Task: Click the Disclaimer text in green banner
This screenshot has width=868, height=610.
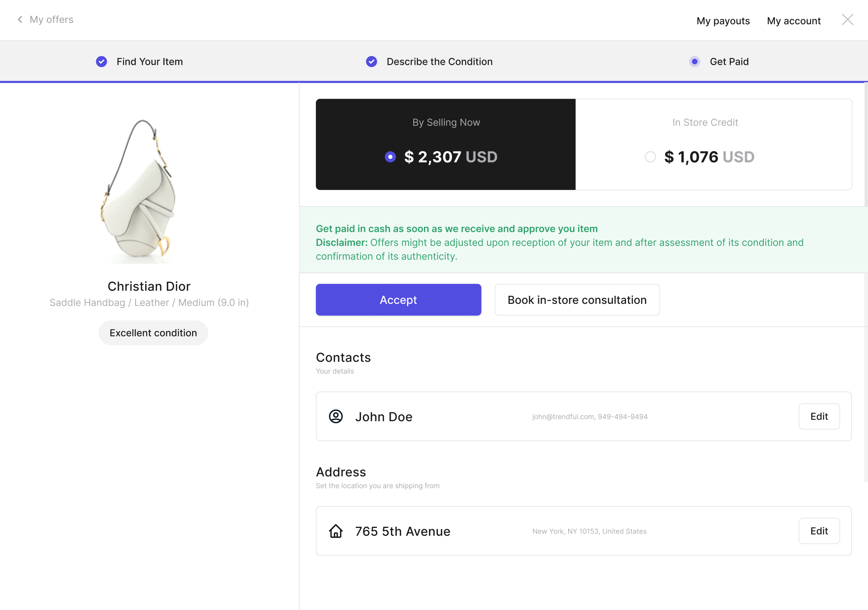Action: (x=560, y=249)
